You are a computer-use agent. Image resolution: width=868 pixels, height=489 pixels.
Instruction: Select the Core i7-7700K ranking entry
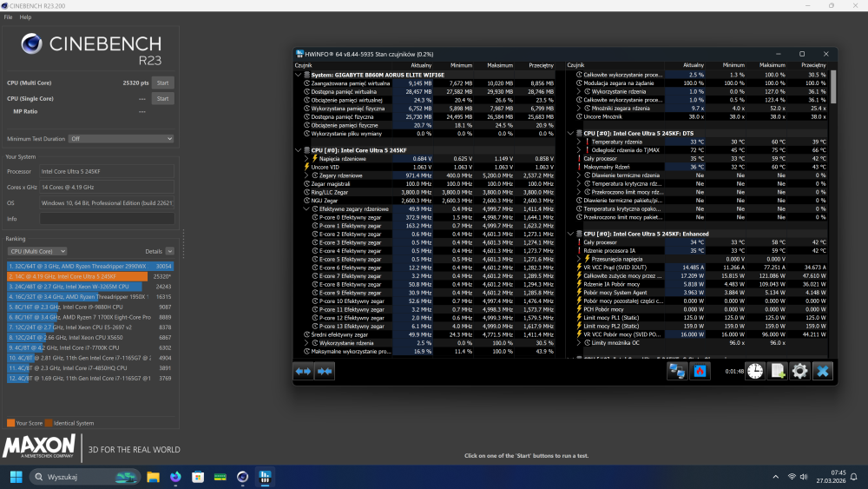click(90, 347)
